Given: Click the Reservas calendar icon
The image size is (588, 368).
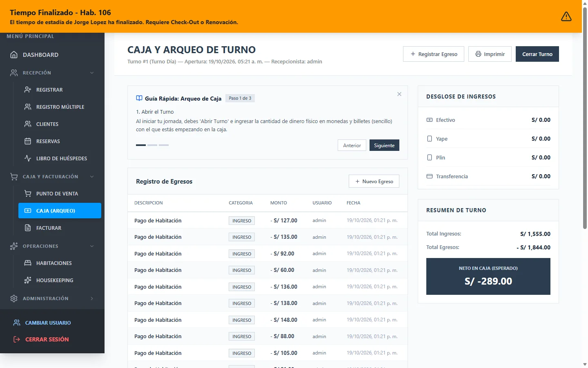Looking at the screenshot, I should (x=28, y=141).
